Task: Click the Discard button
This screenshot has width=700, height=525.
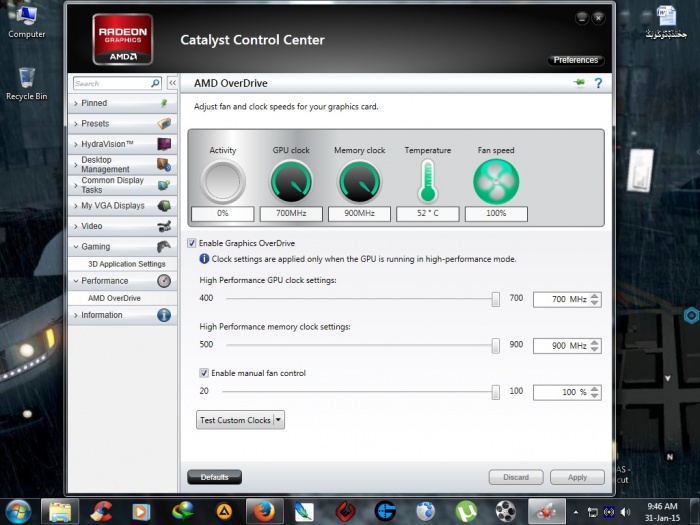Action: [516, 477]
